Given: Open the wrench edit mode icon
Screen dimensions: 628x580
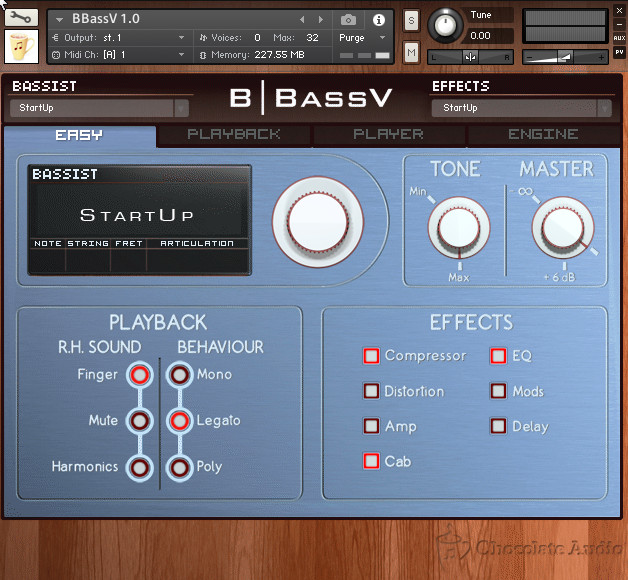Looking at the screenshot, I should 21,17.
